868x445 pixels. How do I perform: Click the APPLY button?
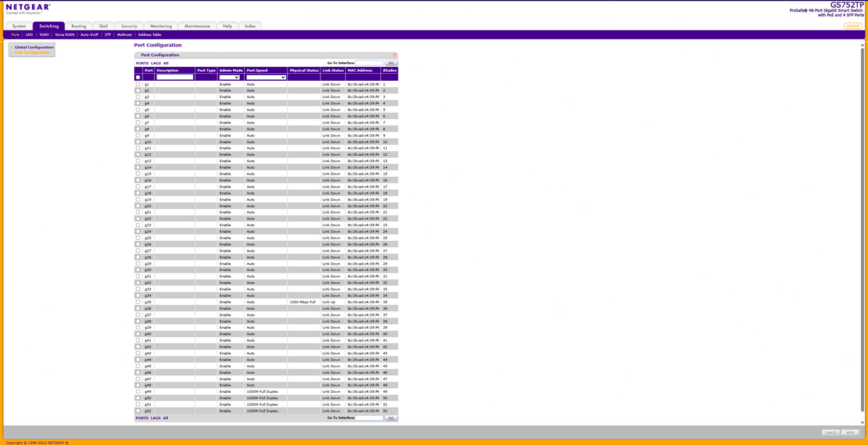point(850,432)
